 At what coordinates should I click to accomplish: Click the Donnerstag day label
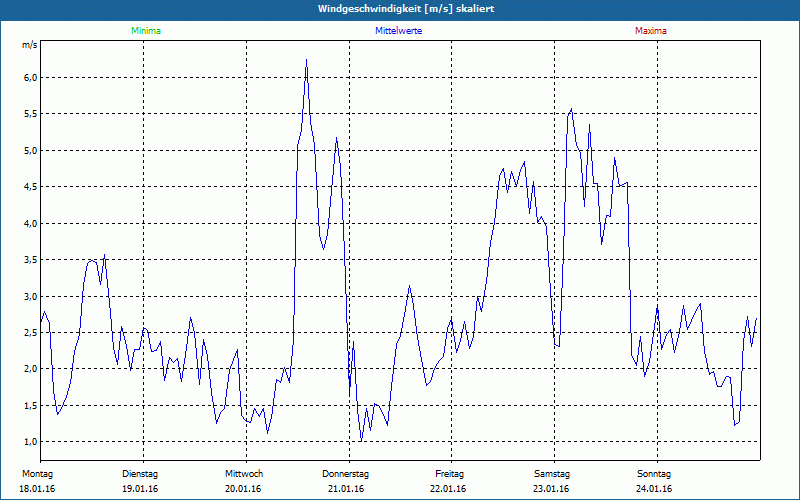(x=345, y=474)
